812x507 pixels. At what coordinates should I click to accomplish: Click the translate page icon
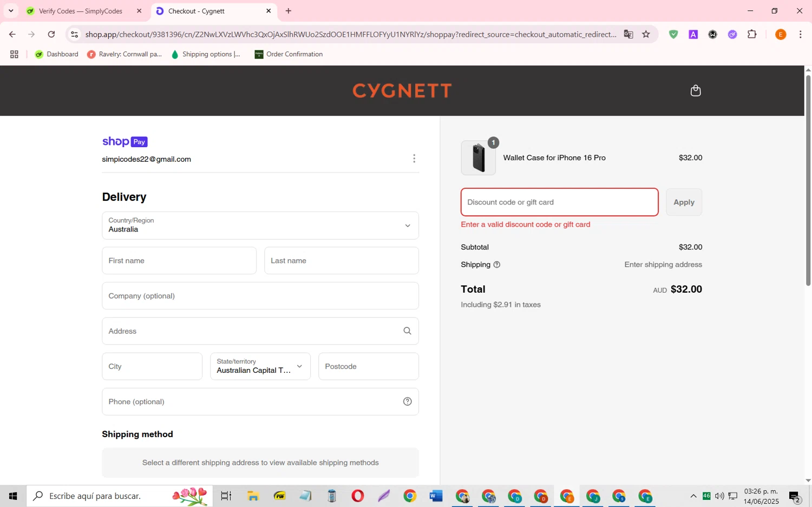coord(628,34)
